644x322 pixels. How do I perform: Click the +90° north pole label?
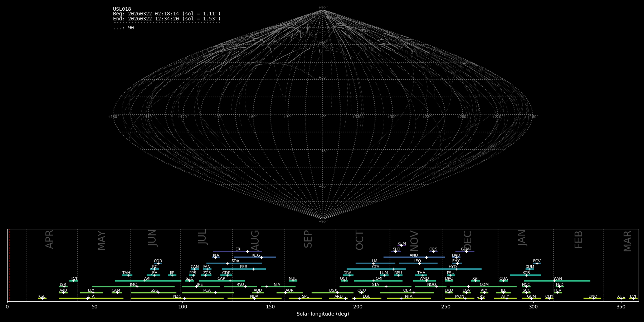[x=323, y=8]
